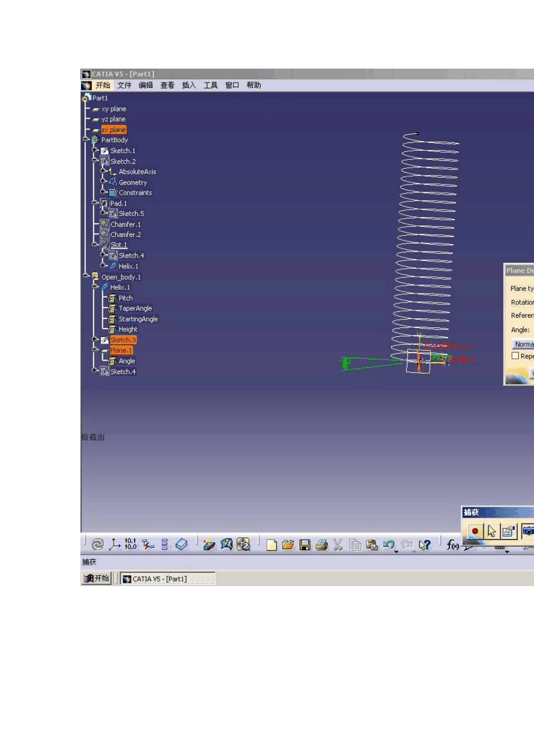Click the Save icon in the toolbar

click(x=305, y=544)
